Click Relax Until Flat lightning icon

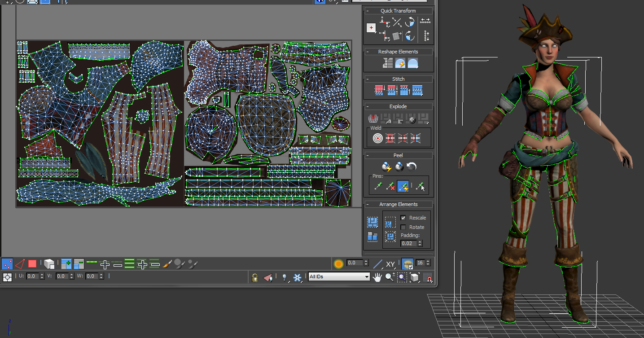(400, 63)
